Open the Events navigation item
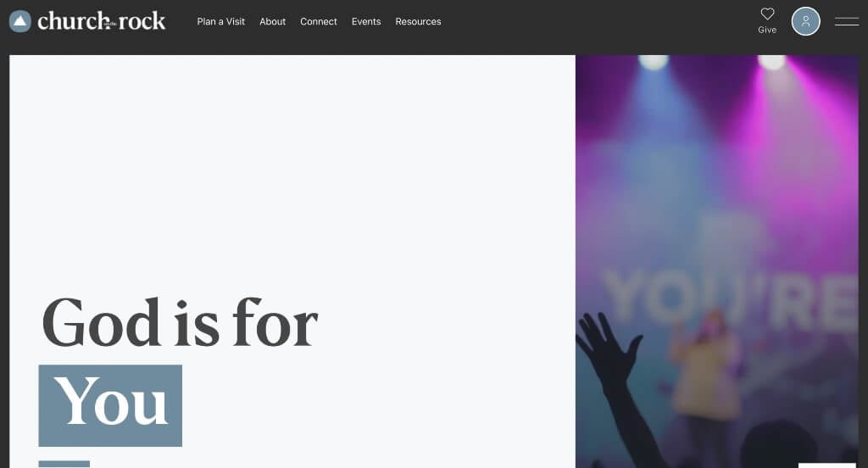Viewport: 868px width, 468px height. coord(366,21)
